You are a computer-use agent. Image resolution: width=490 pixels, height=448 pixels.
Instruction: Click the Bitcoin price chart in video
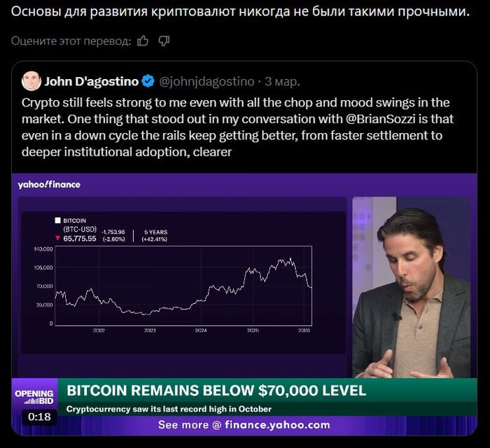point(182,287)
